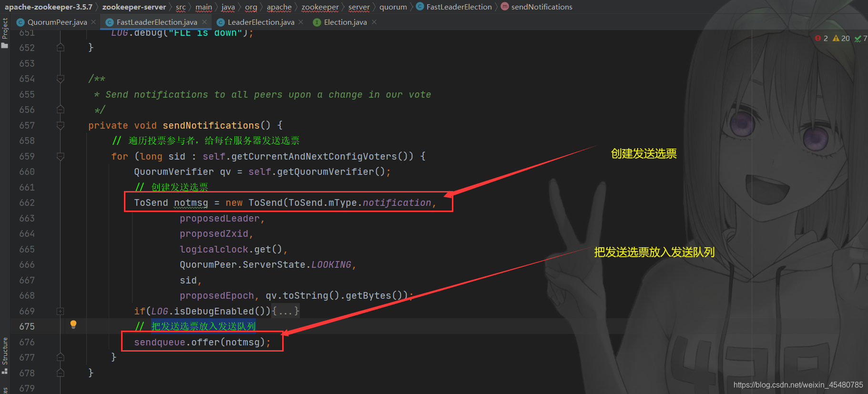Click the errors count indicator showing 2
Viewport: 868px width, 394px height.
(821, 38)
